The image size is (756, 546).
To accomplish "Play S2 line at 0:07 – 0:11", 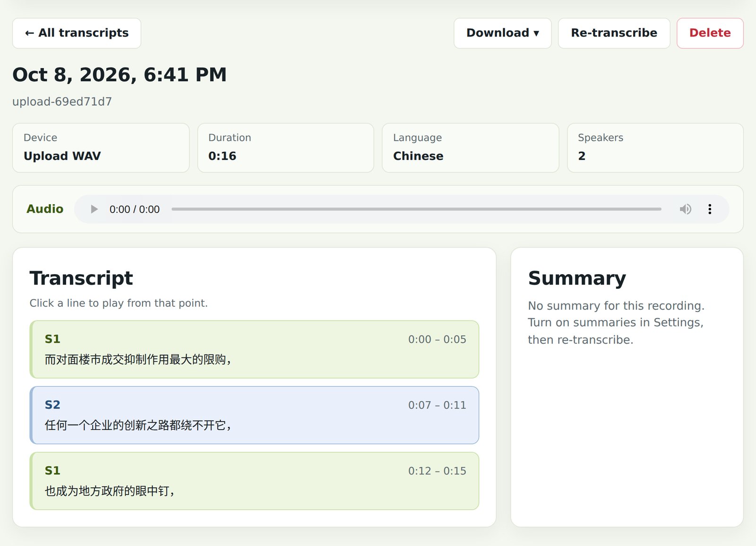I will 254,415.
